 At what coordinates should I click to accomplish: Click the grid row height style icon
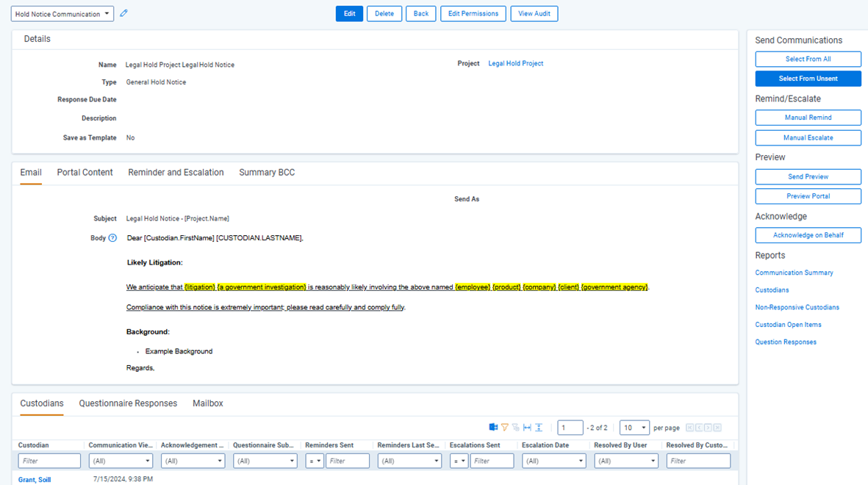click(539, 428)
